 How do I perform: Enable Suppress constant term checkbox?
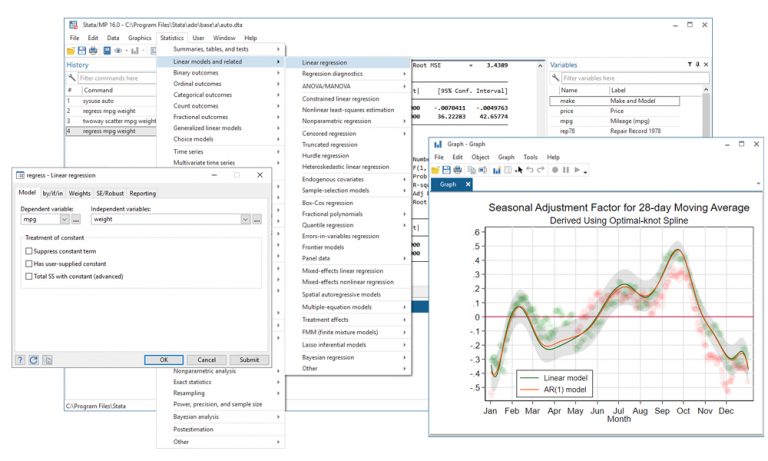[x=28, y=251]
